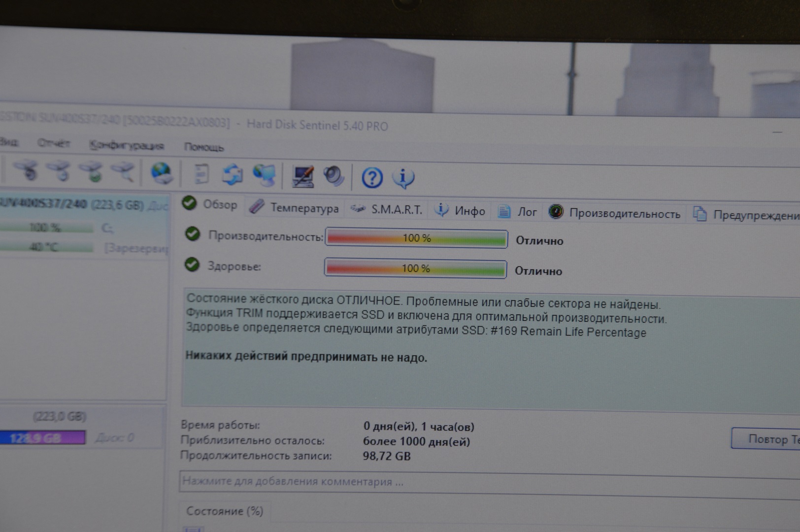This screenshot has height=532, width=800.
Task: Click the disk with green check toolbar icon
Action: click(91, 171)
